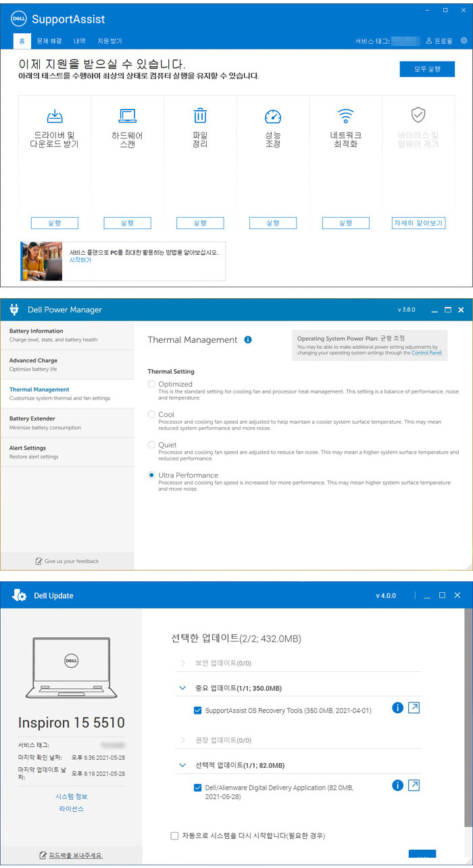This screenshot has width=473, height=868.
Task: Click the 모두 실행 button
Action: [x=426, y=69]
